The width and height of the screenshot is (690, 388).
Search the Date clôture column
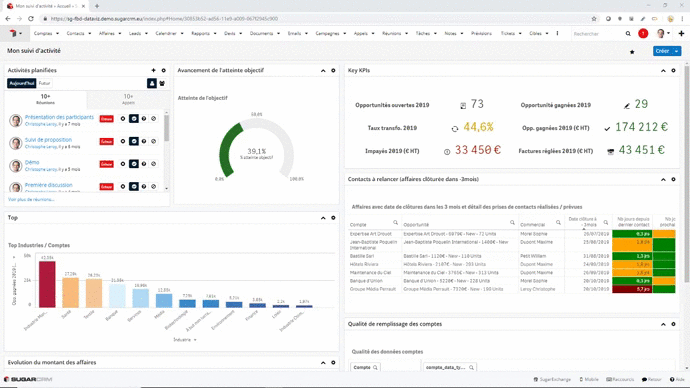click(x=606, y=223)
